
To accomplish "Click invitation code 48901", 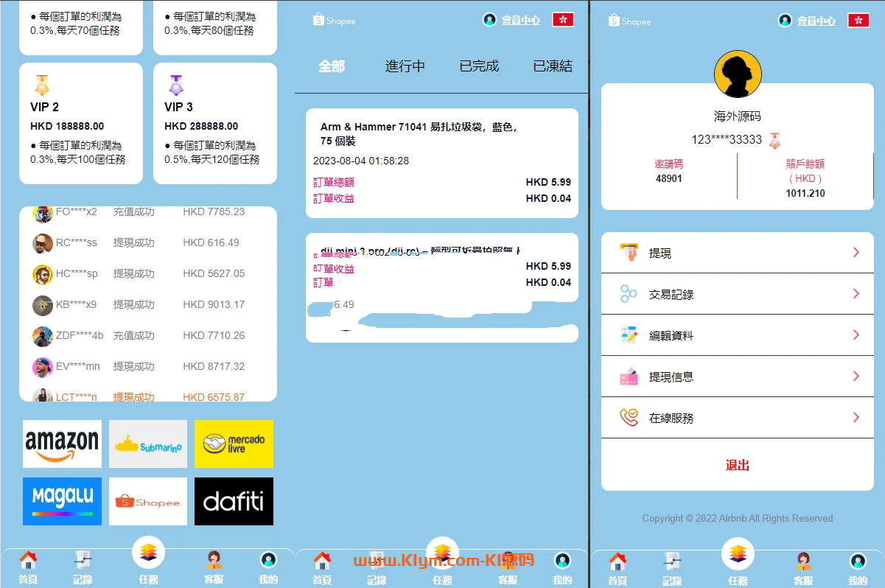I will coord(669,178).
